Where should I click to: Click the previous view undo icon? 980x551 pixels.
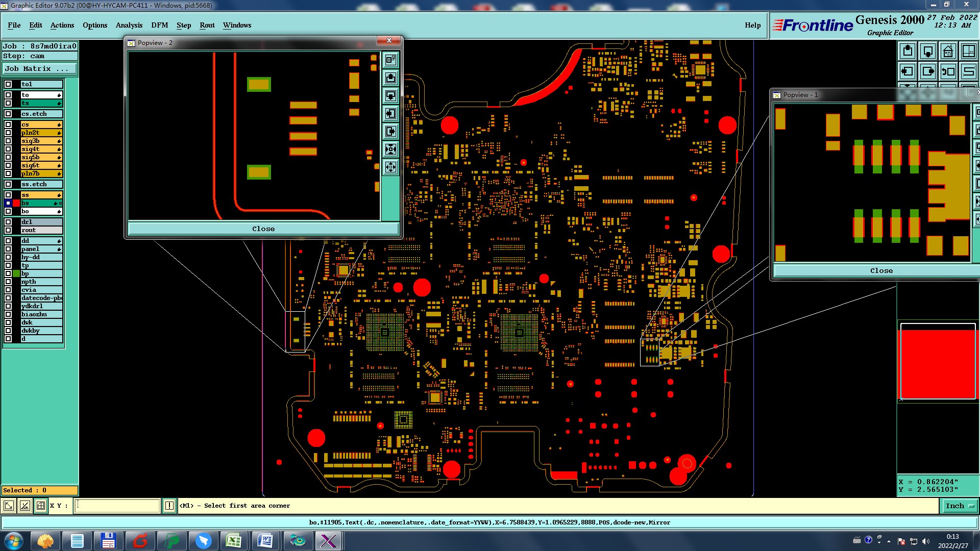coord(948,71)
